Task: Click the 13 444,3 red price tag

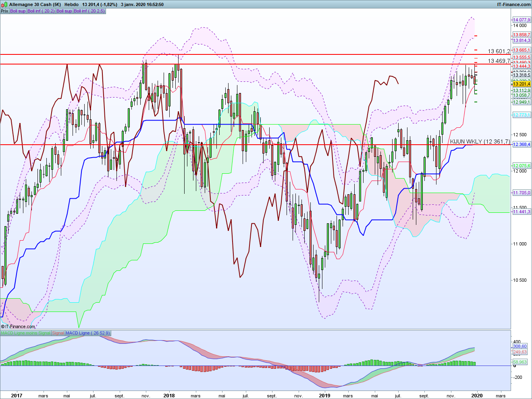Action: (x=522, y=66)
